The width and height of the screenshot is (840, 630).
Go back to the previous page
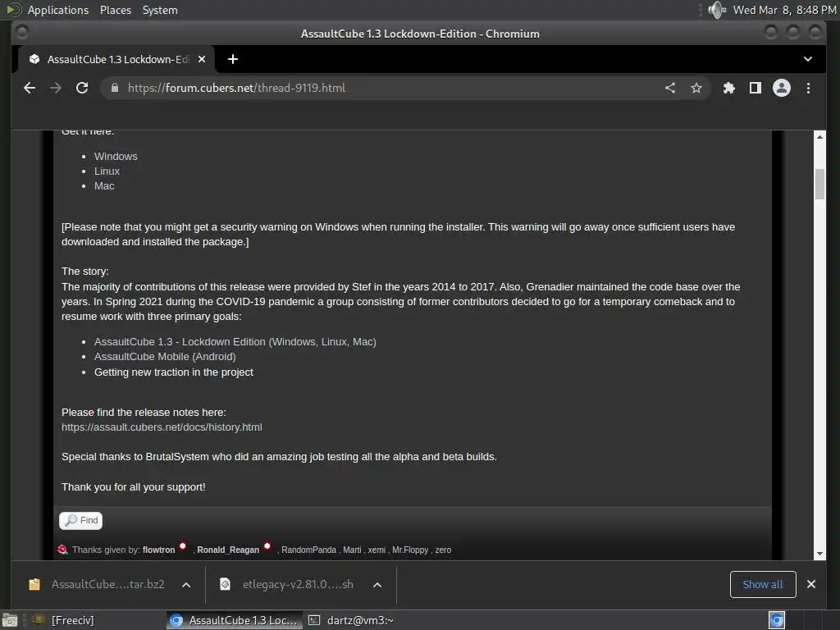pos(30,88)
